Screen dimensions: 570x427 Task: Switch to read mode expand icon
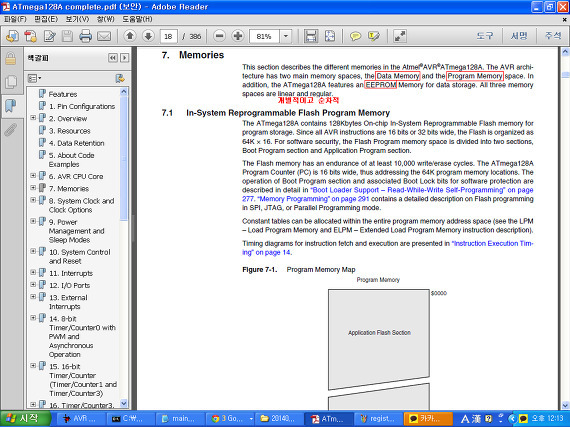click(400, 36)
